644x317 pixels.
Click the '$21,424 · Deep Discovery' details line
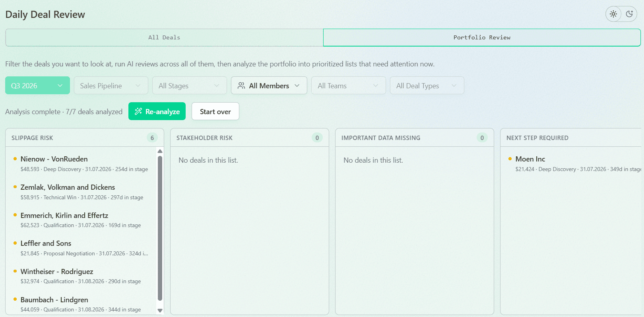tap(578, 169)
